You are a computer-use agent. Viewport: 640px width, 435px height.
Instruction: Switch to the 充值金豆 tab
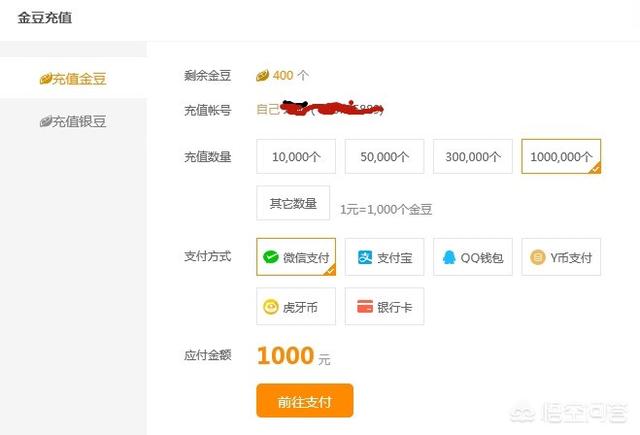73,78
